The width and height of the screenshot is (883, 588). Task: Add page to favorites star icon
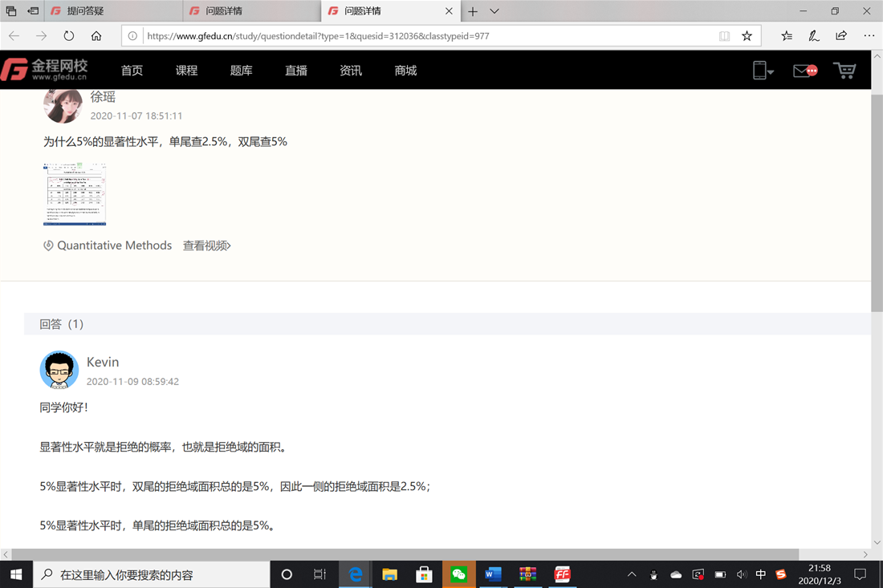pyautogui.click(x=747, y=36)
